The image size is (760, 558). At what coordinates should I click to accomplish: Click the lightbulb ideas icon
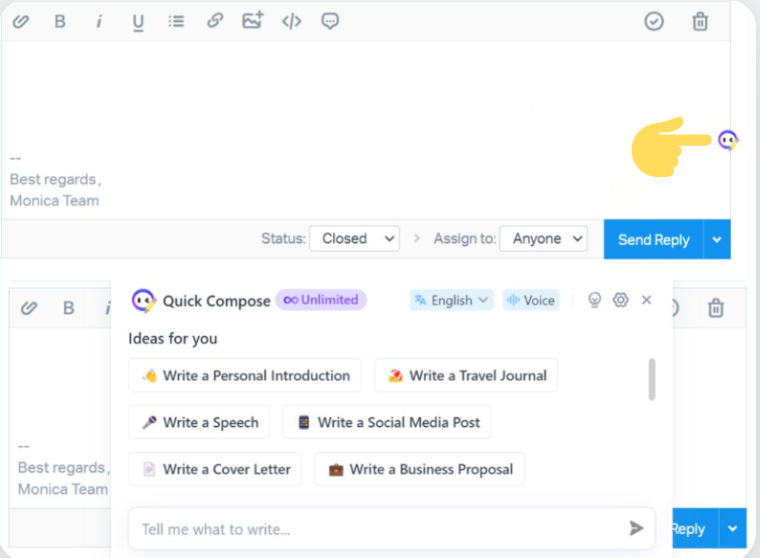click(594, 300)
